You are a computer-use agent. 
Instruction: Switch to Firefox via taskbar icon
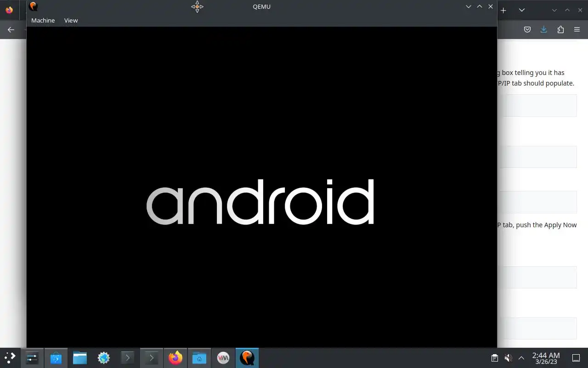point(175,357)
